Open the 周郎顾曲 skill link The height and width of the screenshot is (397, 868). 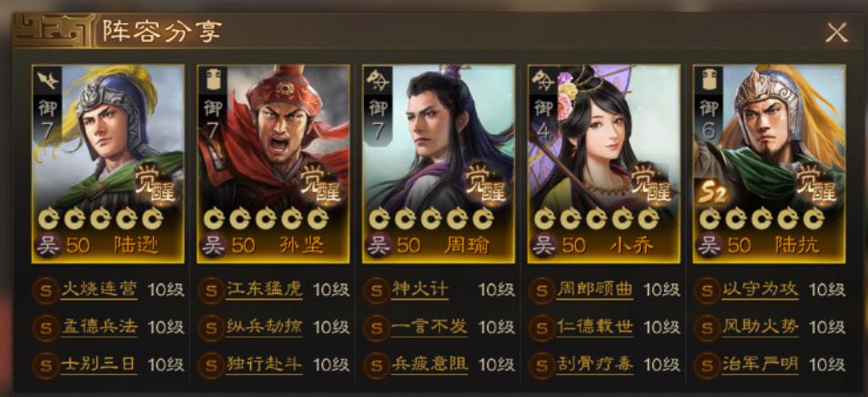pos(594,290)
